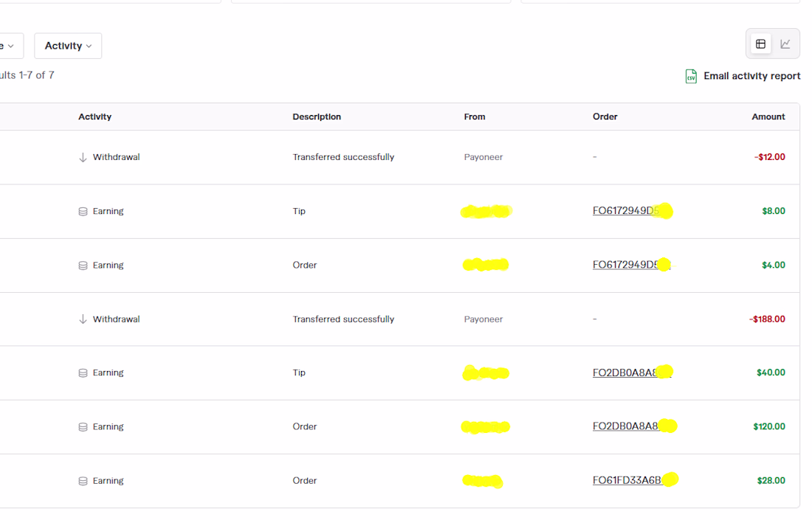Switch to chart view icon
Viewport: 812px width, 520px height.
point(785,44)
